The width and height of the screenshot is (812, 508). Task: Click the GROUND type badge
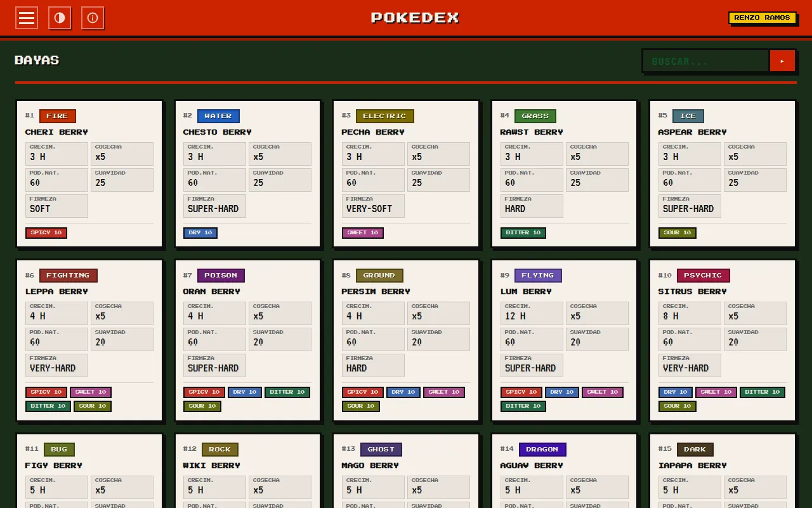(379, 276)
